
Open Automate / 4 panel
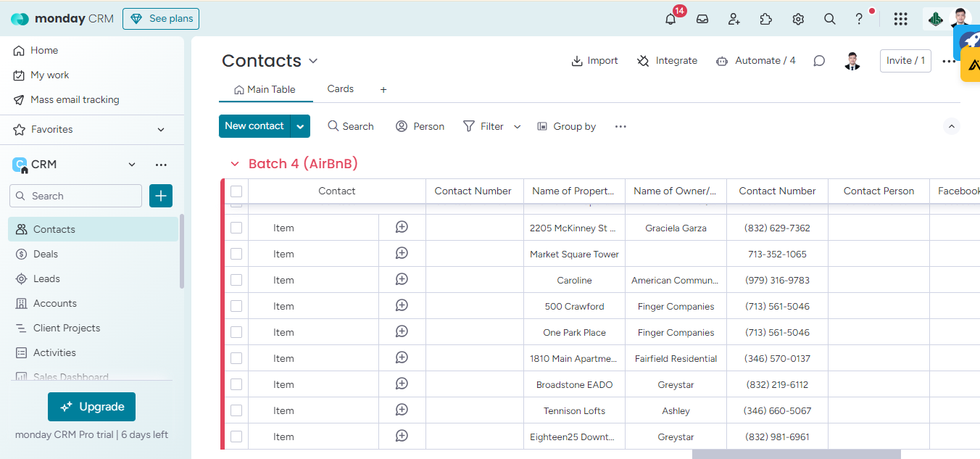click(755, 61)
